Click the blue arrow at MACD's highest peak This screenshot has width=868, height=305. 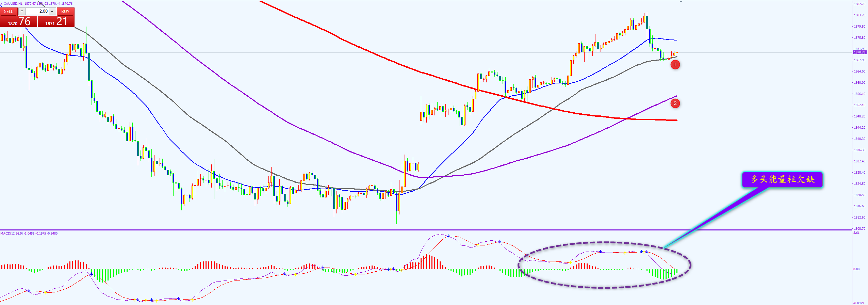click(448, 236)
